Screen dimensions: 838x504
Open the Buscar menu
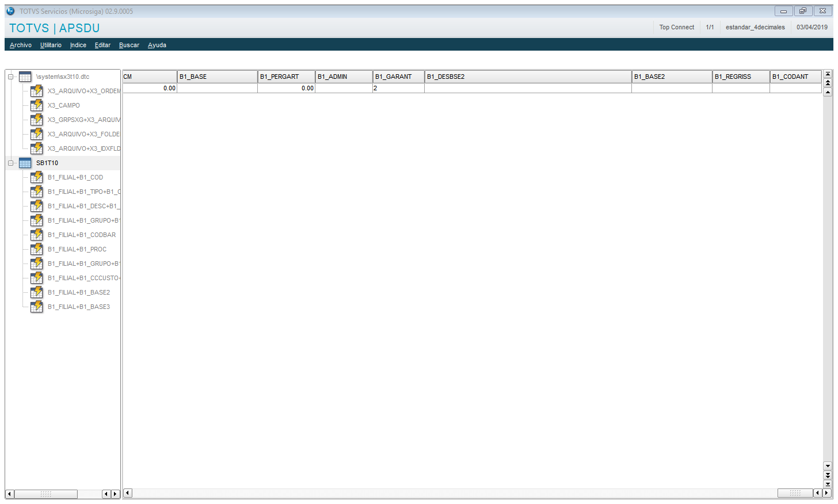click(x=129, y=45)
